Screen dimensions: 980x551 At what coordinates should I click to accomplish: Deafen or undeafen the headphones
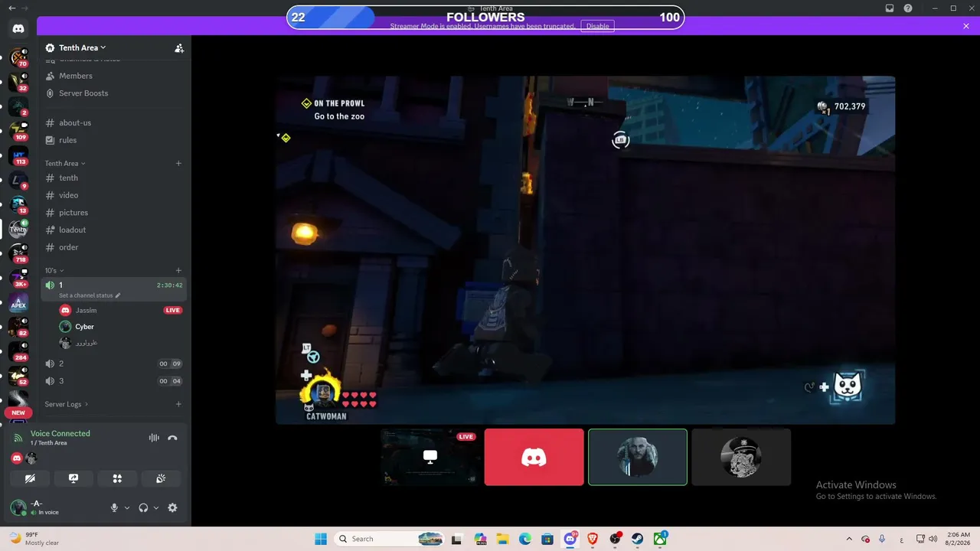click(x=143, y=507)
